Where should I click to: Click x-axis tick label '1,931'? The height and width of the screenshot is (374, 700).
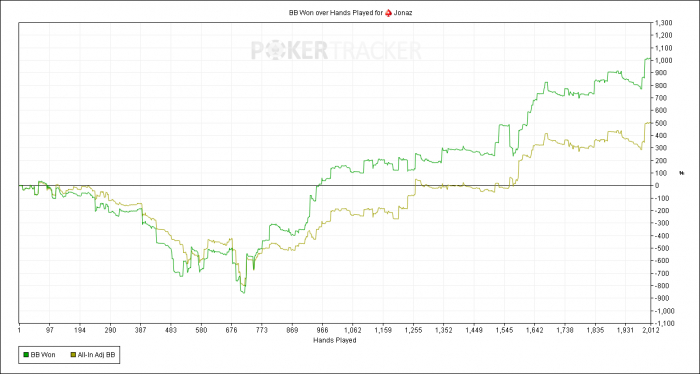[625, 331]
